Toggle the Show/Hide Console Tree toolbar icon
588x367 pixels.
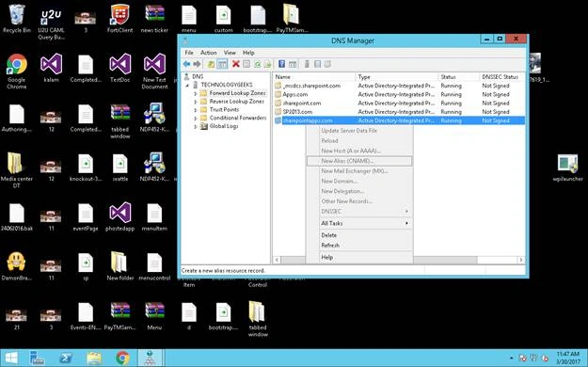[x=222, y=64]
